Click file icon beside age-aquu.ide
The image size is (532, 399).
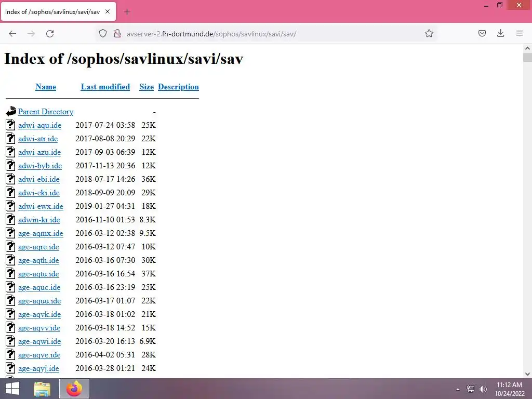click(10, 300)
